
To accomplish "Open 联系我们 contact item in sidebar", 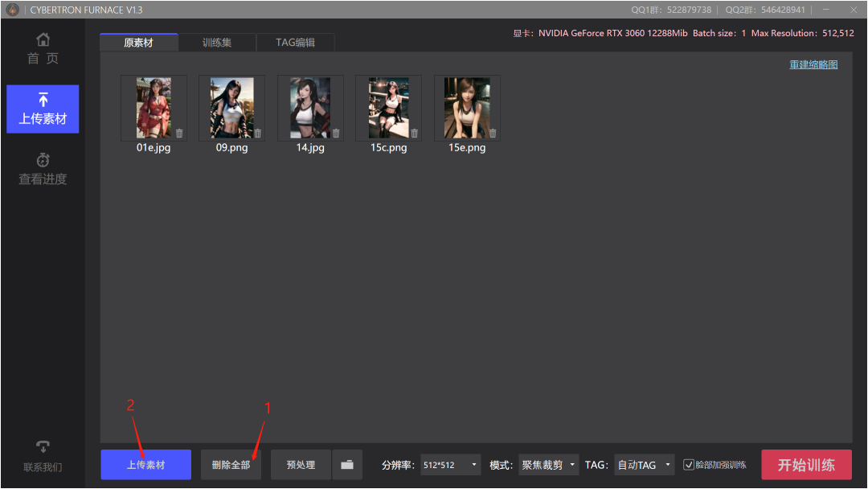I will point(43,456).
